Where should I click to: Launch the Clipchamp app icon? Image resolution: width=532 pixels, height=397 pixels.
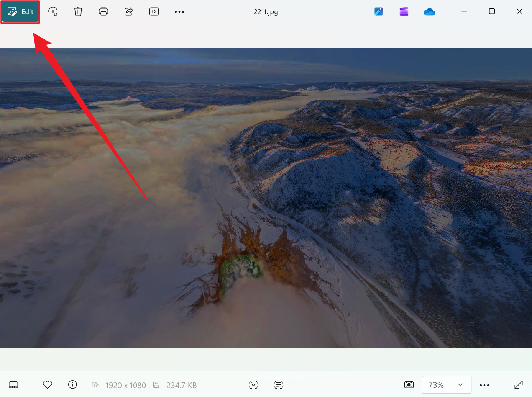coord(404,12)
